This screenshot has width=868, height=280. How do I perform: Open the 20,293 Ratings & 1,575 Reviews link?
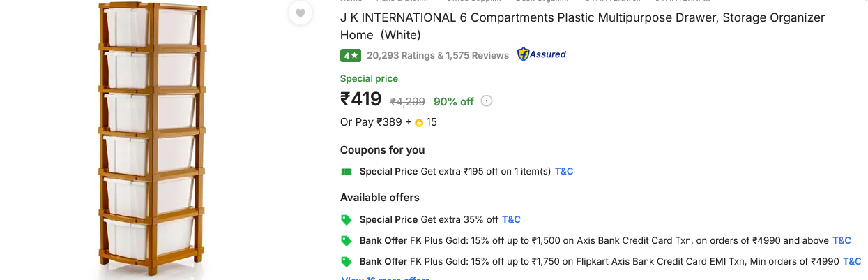[438, 55]
